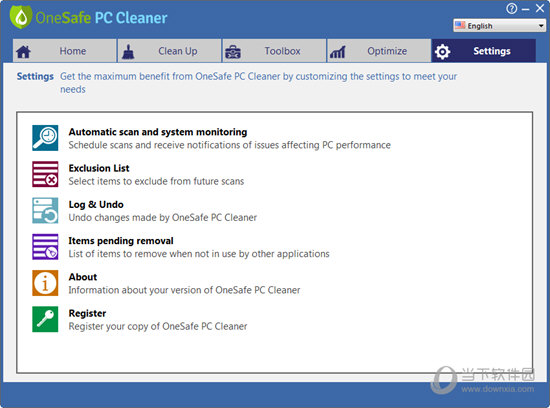The height and width of the screenshot is (408, 550).
Task: Open the About section title
Action: click(83, 277)
